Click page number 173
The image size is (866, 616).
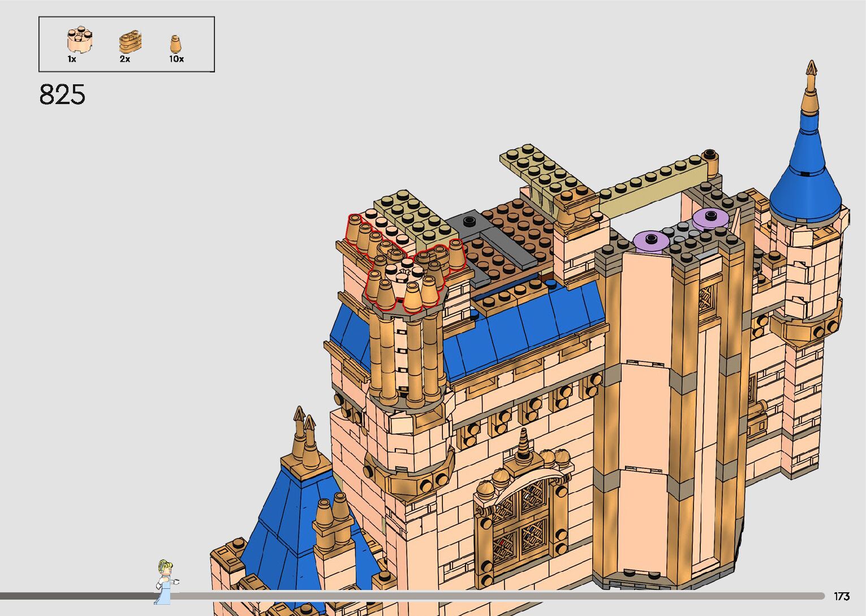point(841,596)
